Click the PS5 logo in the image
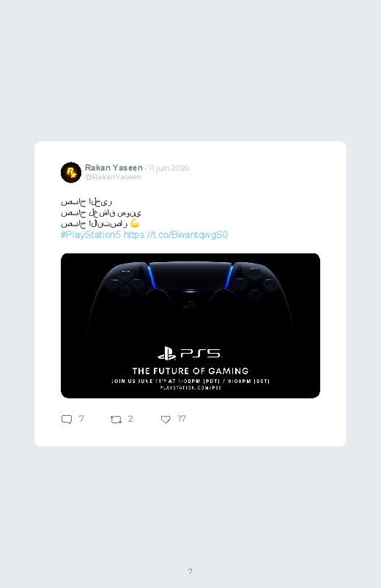Image resolution: width=381 pixels, height=588 pixels. (x=190, y=353)
